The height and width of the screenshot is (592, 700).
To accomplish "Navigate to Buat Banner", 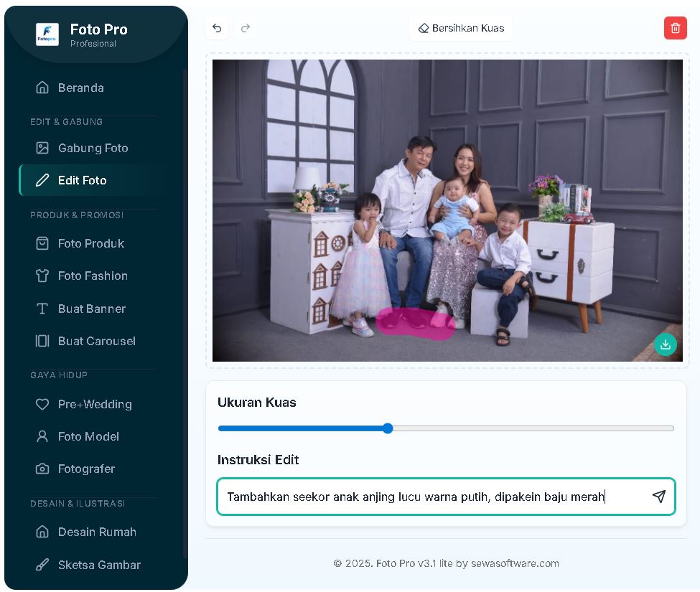I will (91, 309).
